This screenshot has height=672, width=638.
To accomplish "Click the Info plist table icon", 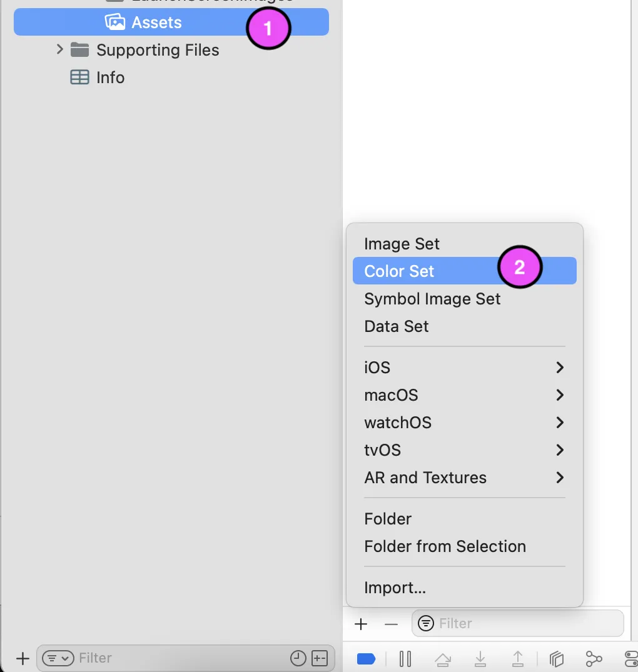I will point(79,78).
